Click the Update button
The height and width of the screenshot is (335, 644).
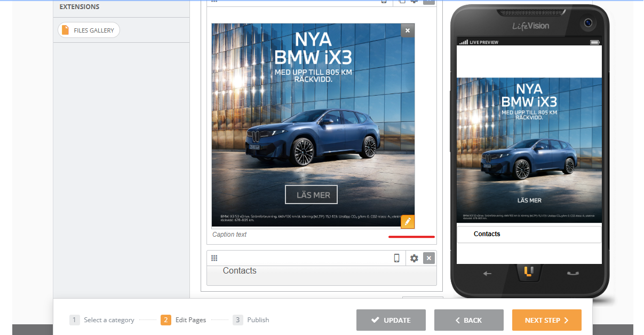tap(391, 320)
